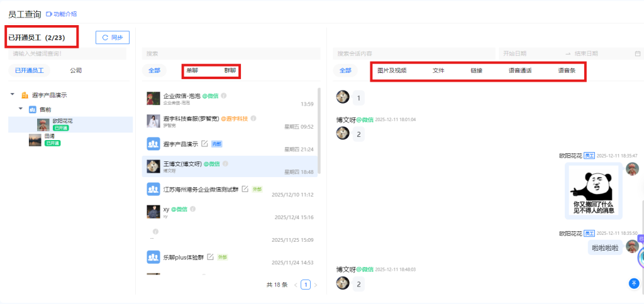Collapse the 遐宇产品演示 company tree node
644x304 pixels.
point(13,95)
